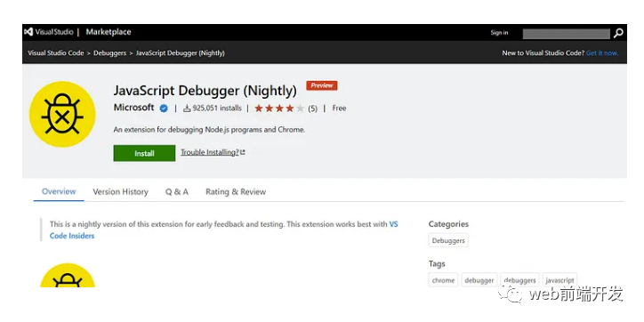
Task: Select the Overview tab
Action: coord(59,191)
